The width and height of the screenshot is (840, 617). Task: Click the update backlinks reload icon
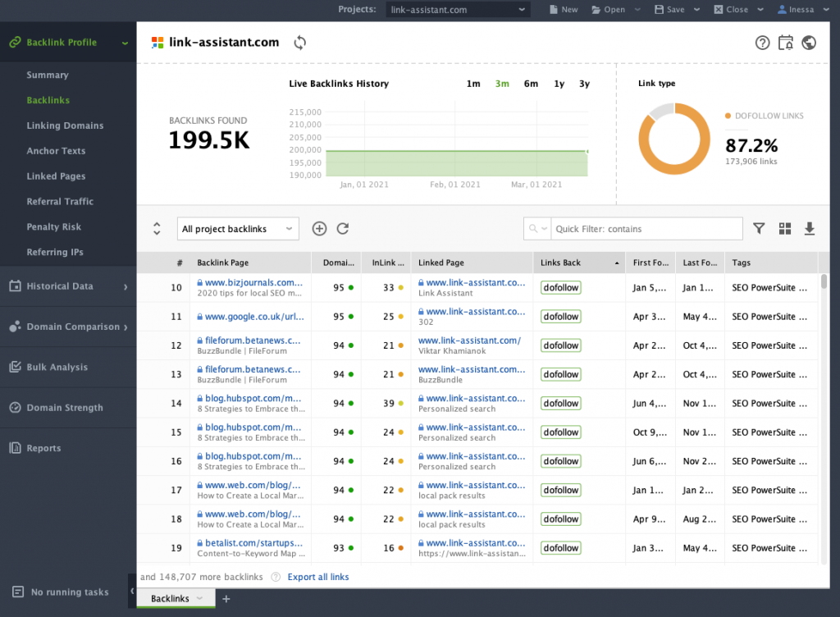[343, 229]
